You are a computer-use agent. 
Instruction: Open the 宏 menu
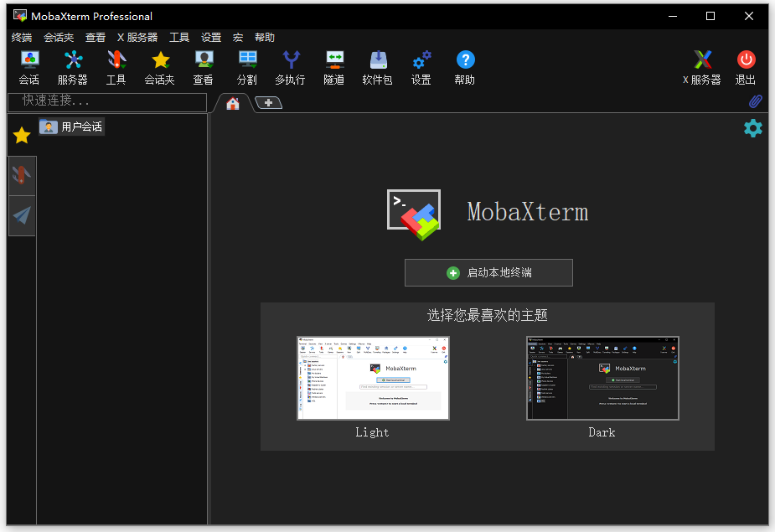[238, 38]
